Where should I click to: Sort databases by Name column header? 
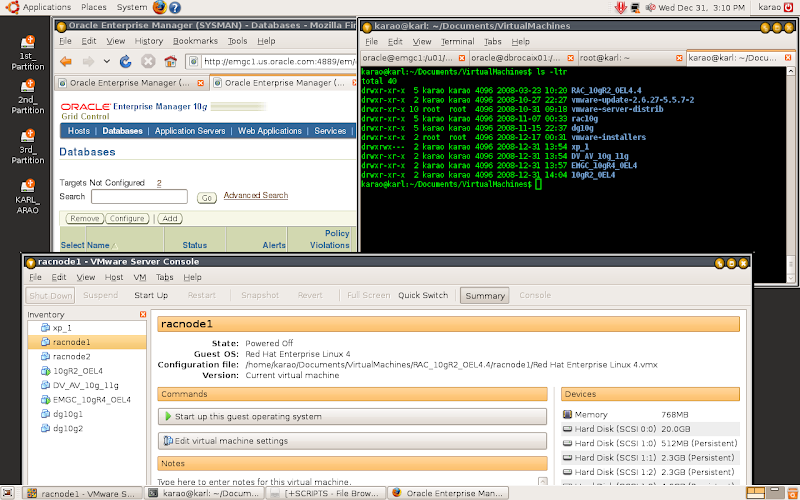pos(98,245)
